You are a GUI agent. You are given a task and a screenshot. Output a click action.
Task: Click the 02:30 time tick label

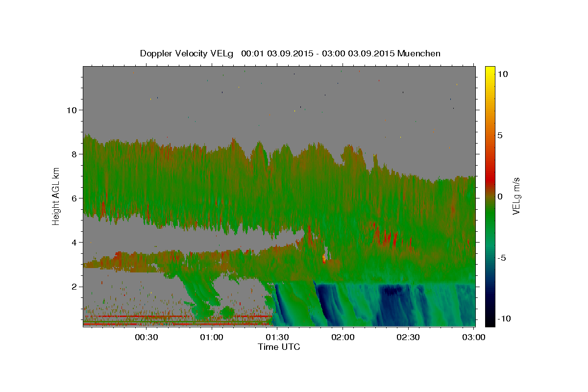(x=408, y=338)
